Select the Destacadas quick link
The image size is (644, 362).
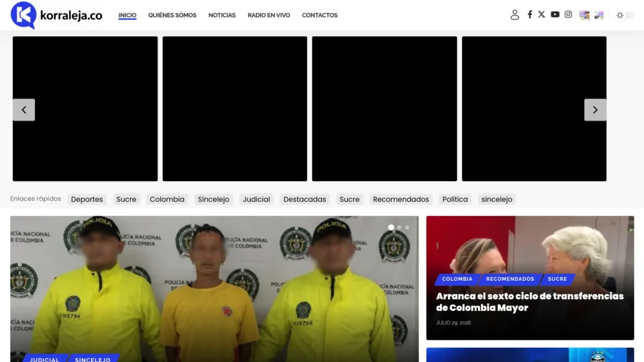pos(305,199)
